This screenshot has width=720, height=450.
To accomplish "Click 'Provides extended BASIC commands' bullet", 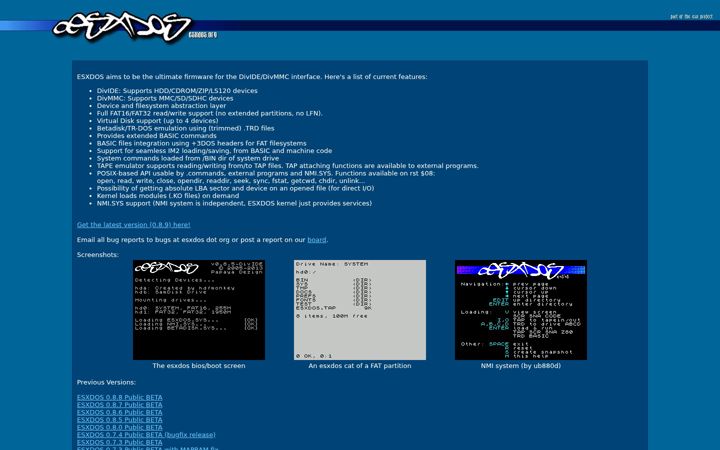I will [x=157, y=135].
